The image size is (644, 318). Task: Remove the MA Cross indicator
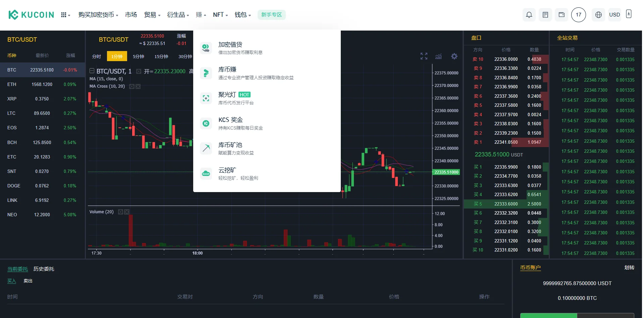pyautogui.click(x=138, y=87)
